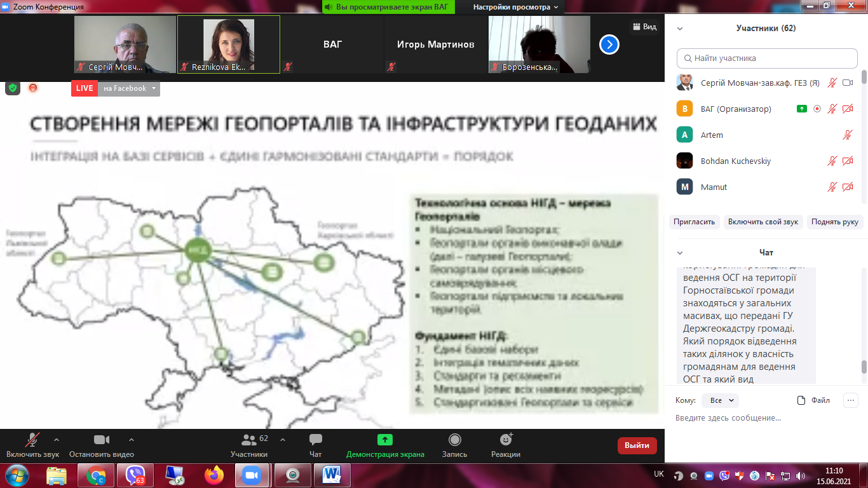The image size is (868, 488).
Task: Collapse the Чат panel chevron
Action: (x=680, y=253)
